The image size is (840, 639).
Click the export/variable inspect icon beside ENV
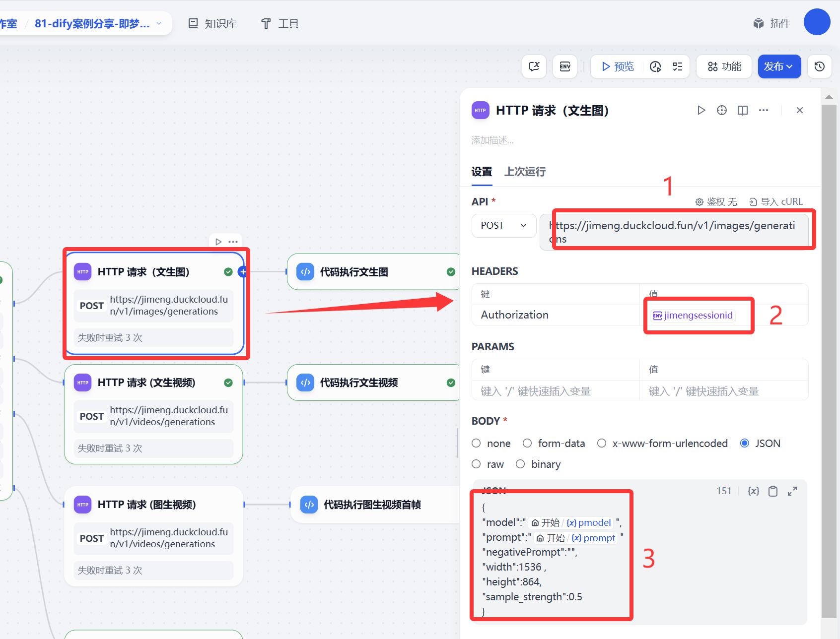coord(534,66)
